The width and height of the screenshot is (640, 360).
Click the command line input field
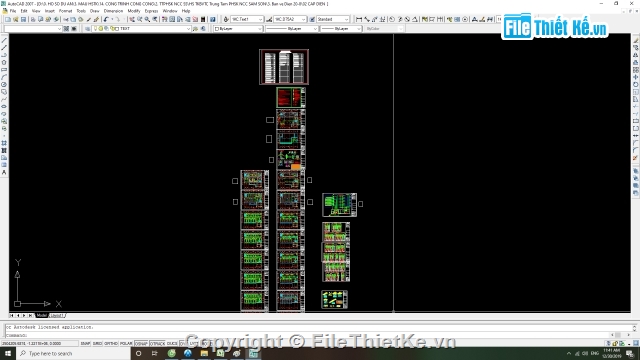coord(318,335)
